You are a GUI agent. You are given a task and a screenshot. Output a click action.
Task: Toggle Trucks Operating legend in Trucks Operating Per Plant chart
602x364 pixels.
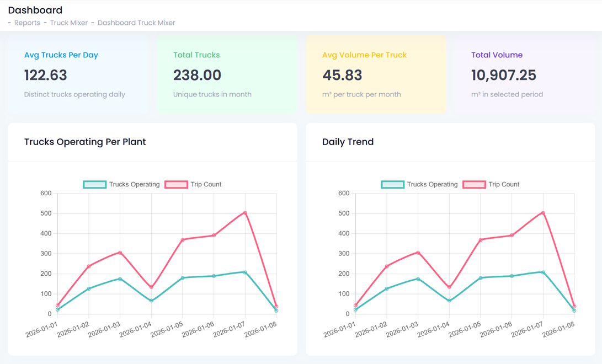pos(134,184)
